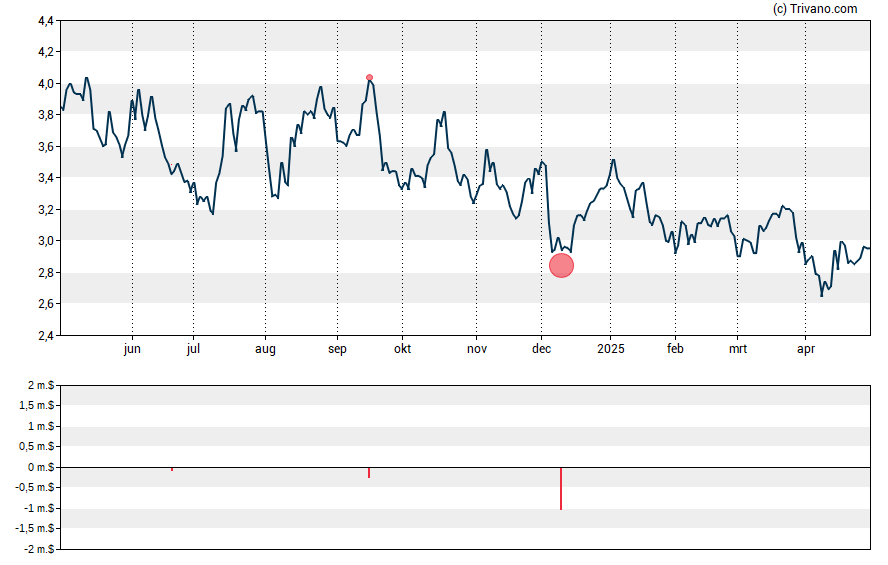Click the 'apr' month label
Screen dimensions: 888x565
(x=806, y=349)
